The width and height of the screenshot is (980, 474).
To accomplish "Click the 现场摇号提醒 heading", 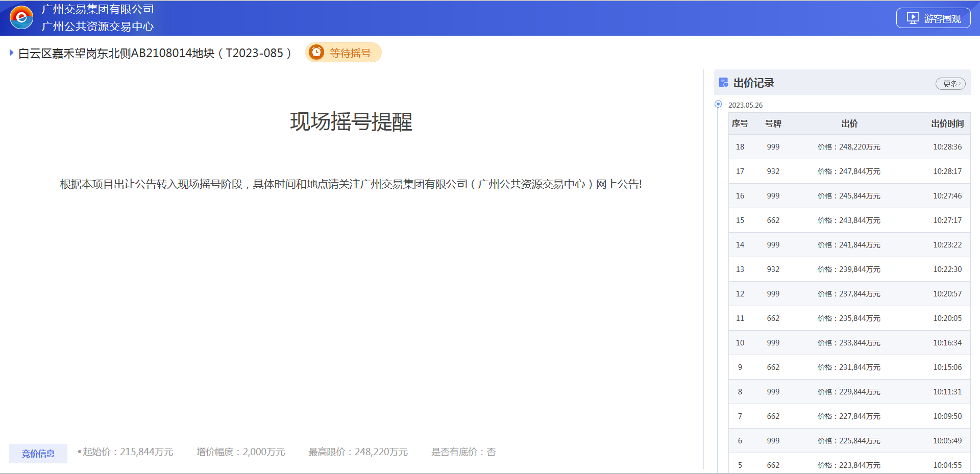I will (x=351, y=122).
